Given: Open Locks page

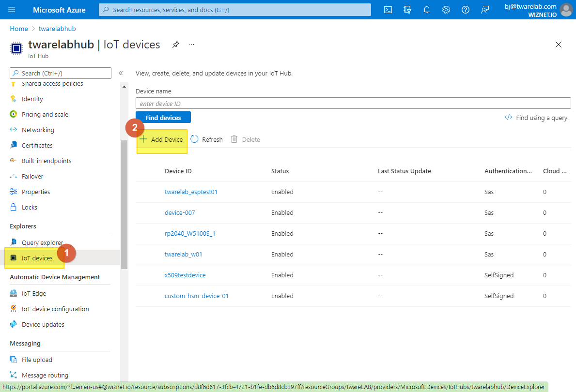Looking at the screenshot, I should click(30, 207).
